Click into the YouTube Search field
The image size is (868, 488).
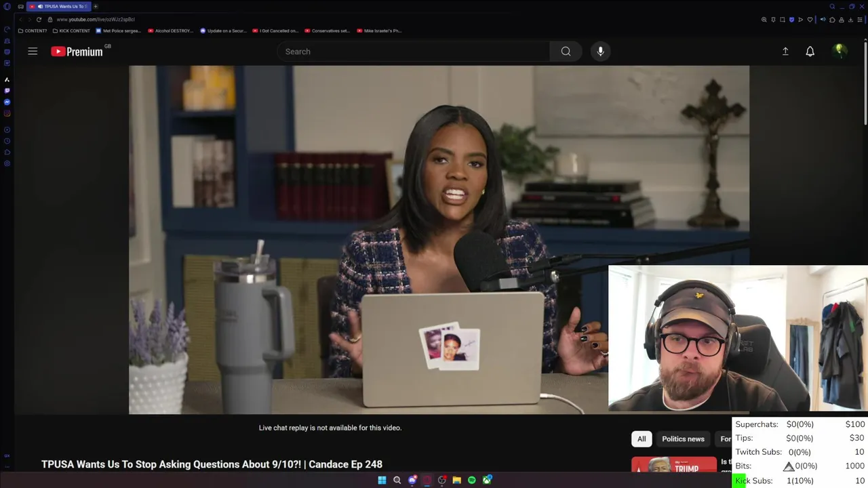click(x=413, y=52)
